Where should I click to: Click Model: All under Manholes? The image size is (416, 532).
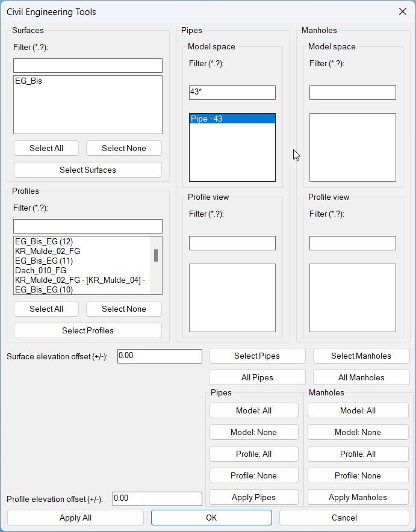(x=358, y=410)
